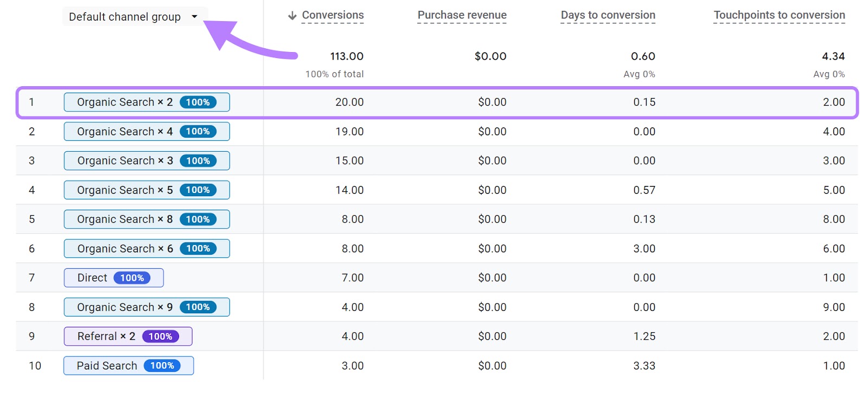Click the Direct channel chip
The height and width of the screenshot is (393, 868).
(x=92, y=278)
